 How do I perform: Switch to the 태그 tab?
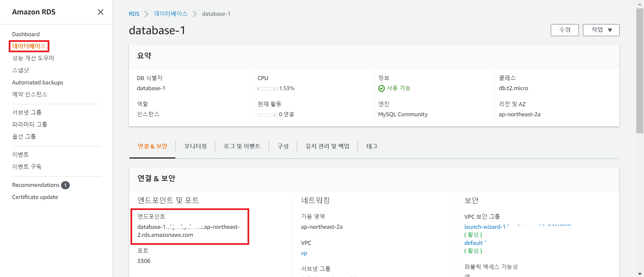point(372,146)
